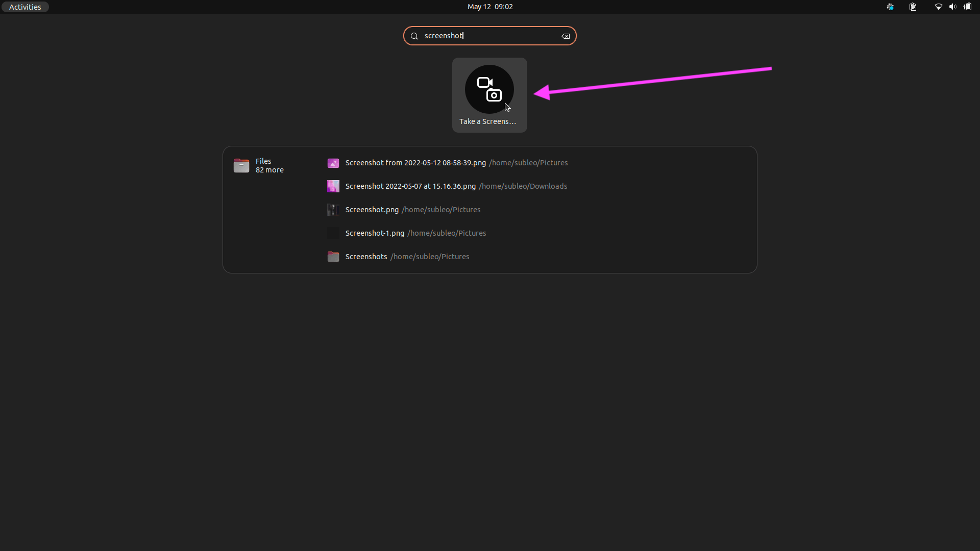The width and height of the screenshot is (980, 551).
Task: Click the Files search provider icon
Action: coord(241,165)
